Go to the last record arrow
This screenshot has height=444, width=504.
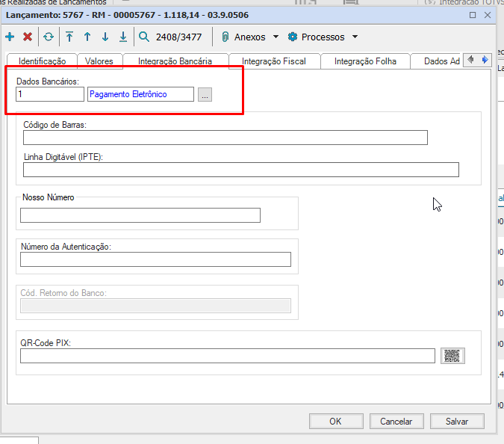(123, 37)
